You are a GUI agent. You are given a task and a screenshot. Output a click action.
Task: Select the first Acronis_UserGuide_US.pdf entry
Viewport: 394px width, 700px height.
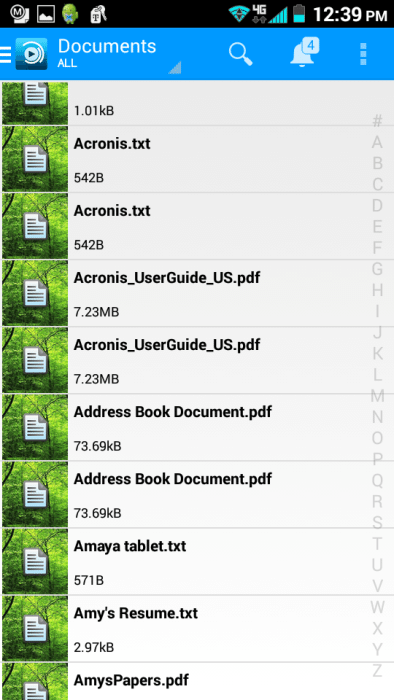pos(197,293)
